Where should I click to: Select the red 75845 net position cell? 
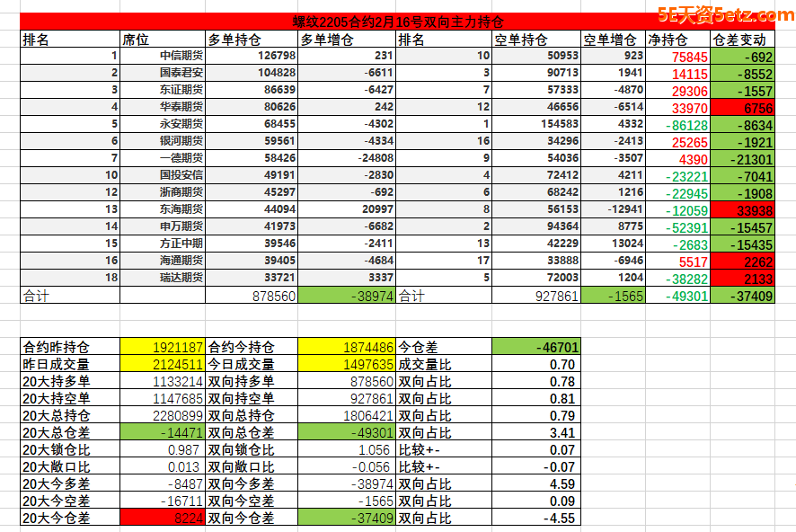pyautogui.click(x=677, y=56)
